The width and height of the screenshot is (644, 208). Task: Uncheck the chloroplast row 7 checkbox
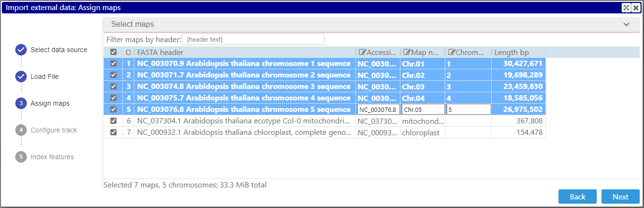point(113,132)
